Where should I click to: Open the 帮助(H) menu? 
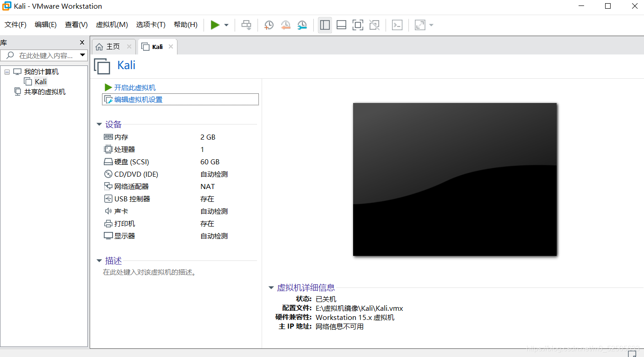186,25
